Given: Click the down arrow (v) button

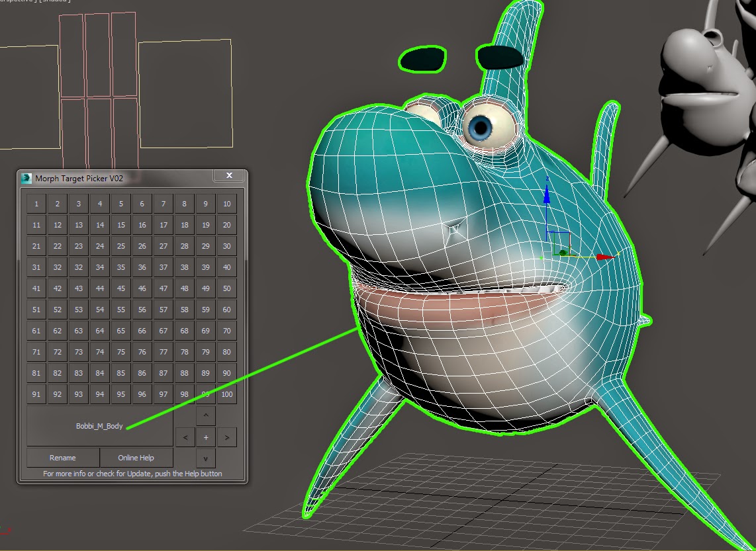Looking at the screenshot, I should (x=206, y=458).
